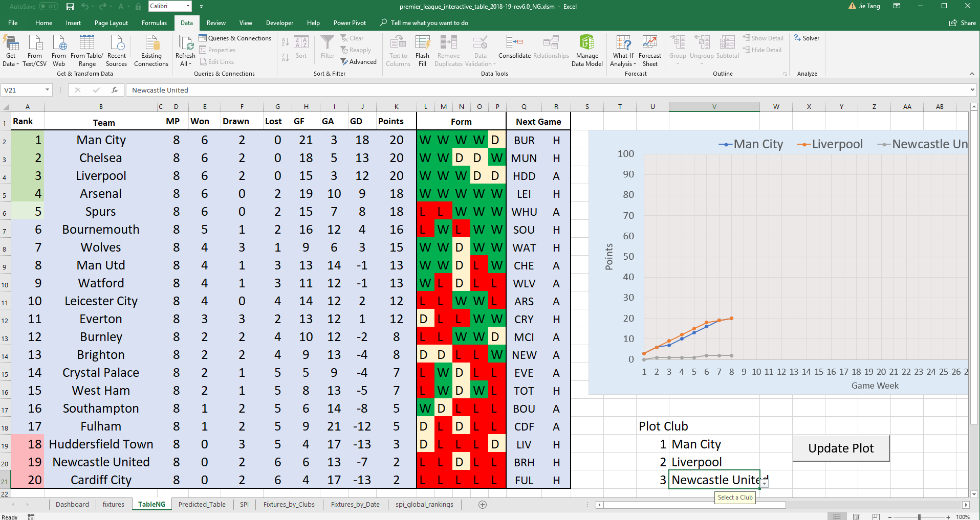
Task: Open the Formulas ribbon tab
Action: 154,23
